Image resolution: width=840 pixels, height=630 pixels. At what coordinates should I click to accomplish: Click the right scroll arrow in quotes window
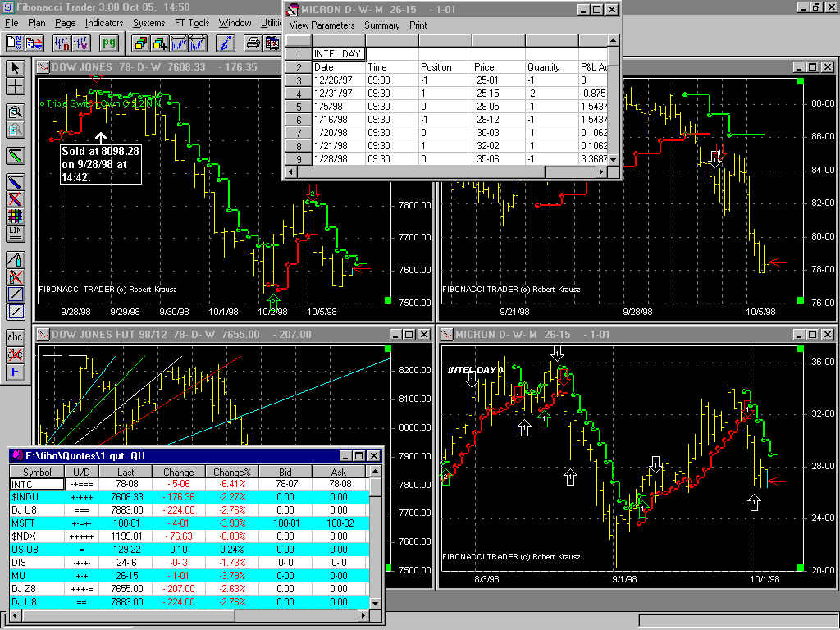tap(363, 615)
